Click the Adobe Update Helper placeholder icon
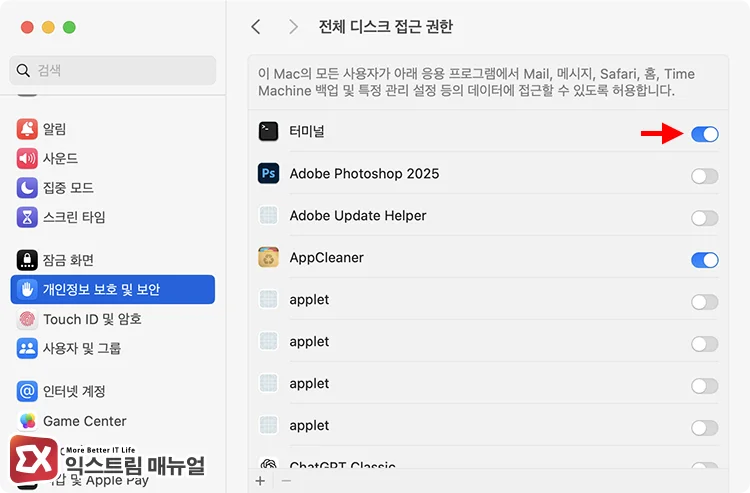 268,215
